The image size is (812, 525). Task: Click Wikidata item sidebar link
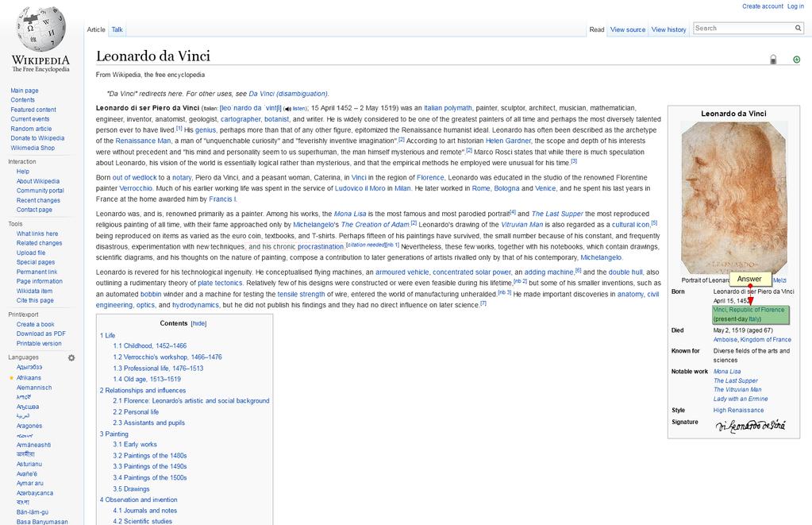click(34, 291)
